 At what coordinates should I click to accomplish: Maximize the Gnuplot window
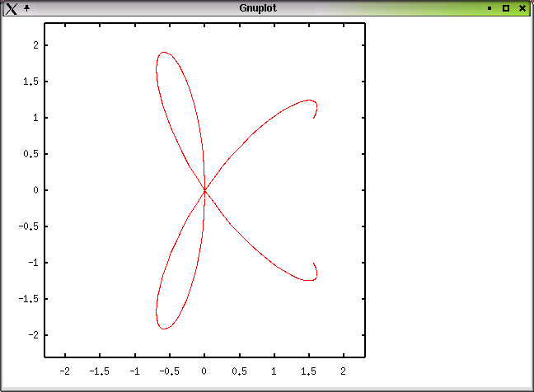506,8
